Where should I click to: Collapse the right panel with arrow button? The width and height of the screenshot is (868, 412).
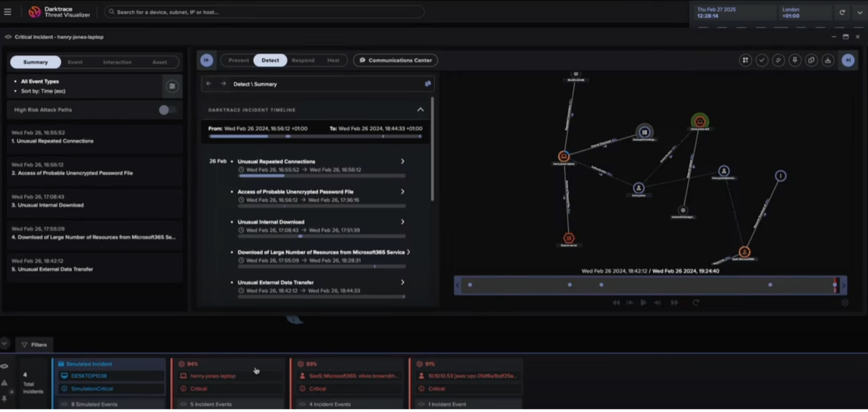(848, 60)
